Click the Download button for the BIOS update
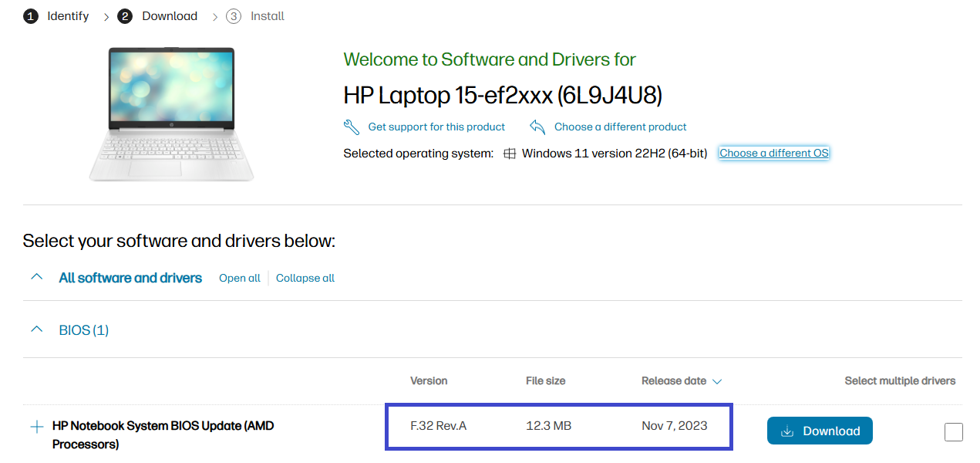Image resolution: width=980 pixels, height=463 pixels. coord(820,431)
